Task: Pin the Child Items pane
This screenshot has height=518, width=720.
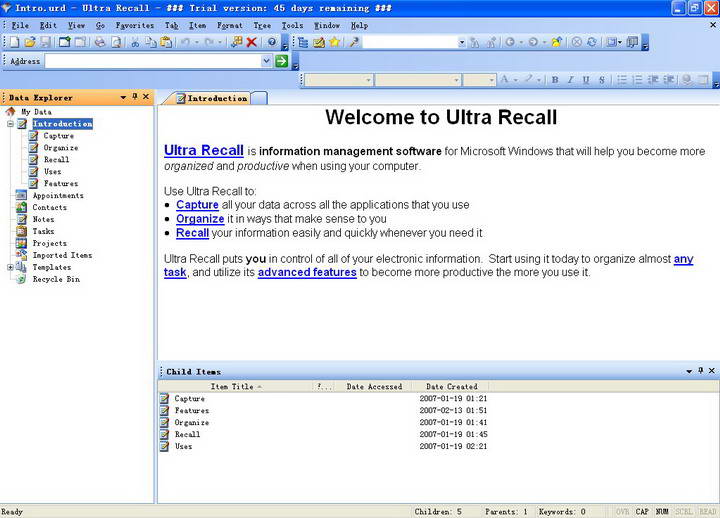Action: (700, 370)
